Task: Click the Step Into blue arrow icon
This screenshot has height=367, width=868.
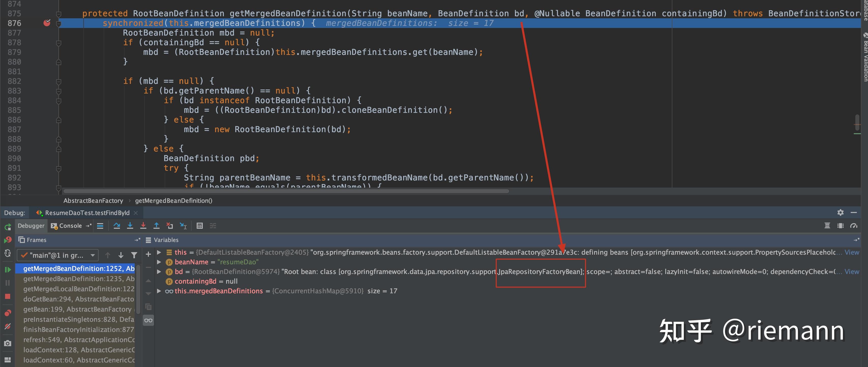Action: coord(130,226)
